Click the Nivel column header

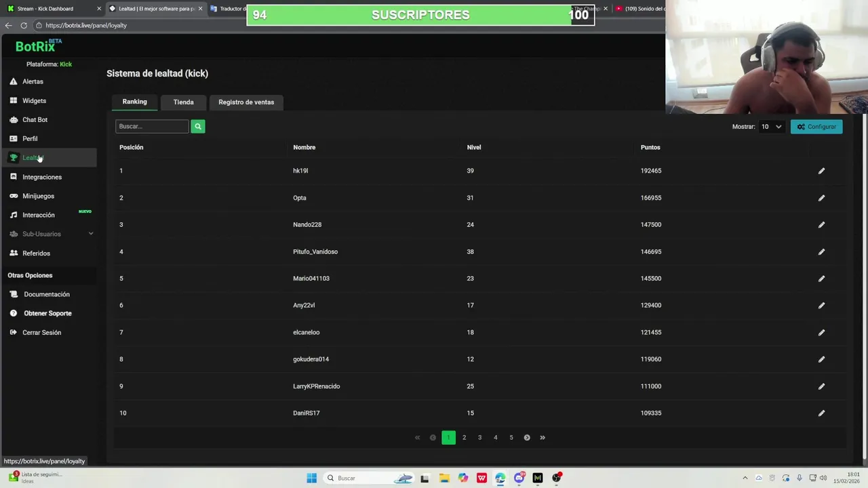click(x=474, y=147)
